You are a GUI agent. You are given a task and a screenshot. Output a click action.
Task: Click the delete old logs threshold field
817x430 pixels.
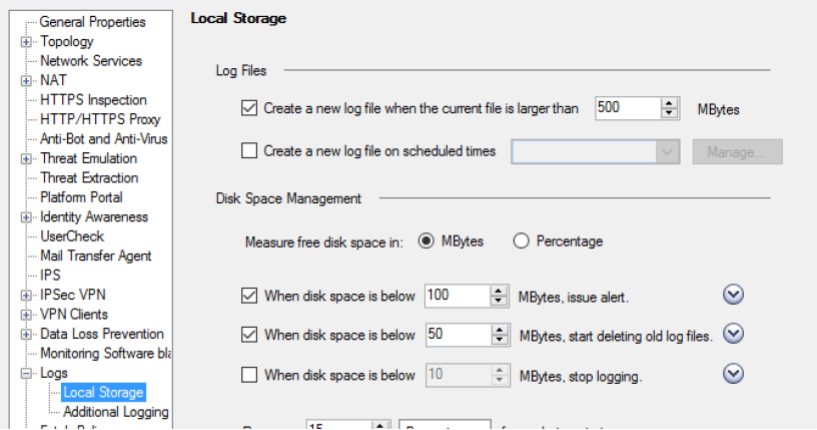(x=455, y=335)
